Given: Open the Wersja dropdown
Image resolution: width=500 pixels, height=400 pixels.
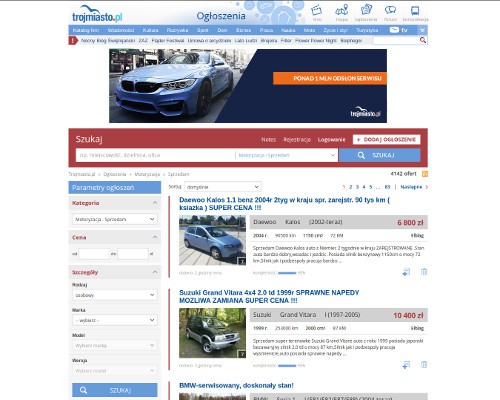Looking at the screenshot, I should [x=115, y=371].
